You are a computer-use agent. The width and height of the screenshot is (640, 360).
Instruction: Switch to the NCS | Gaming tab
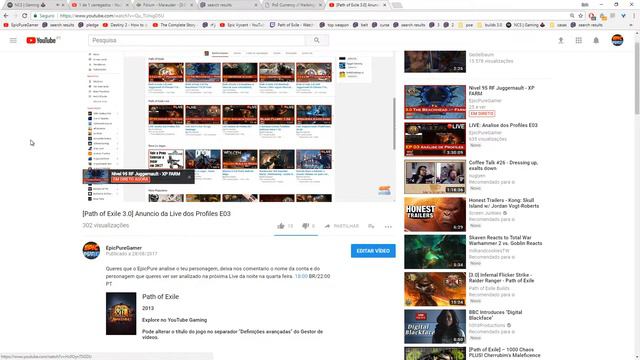click(x=34, y=5)
